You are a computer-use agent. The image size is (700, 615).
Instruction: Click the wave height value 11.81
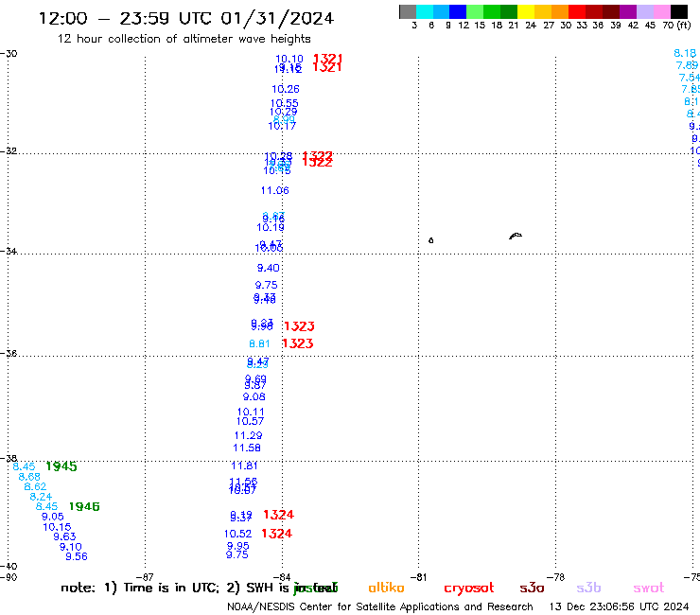point(245,466)
